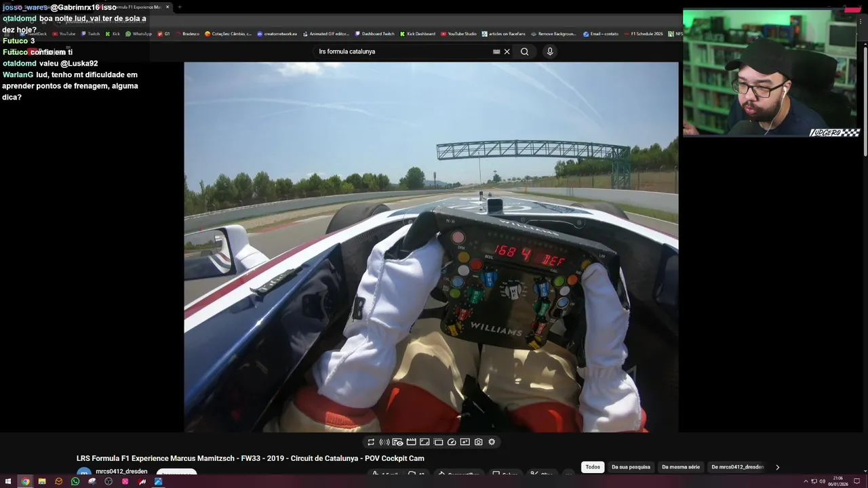Open the YouTube Studio bookmark

pos(458,34)
